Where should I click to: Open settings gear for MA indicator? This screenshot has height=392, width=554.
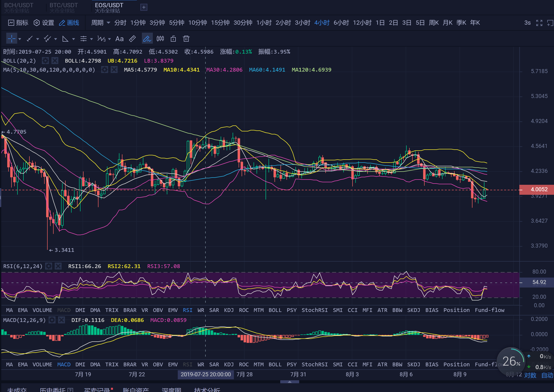tap(105, 70)
